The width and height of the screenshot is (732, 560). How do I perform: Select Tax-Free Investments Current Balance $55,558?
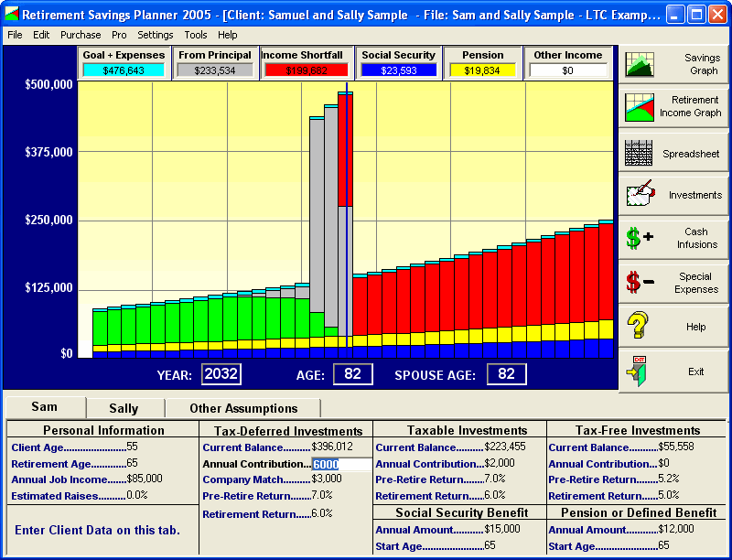676,447
